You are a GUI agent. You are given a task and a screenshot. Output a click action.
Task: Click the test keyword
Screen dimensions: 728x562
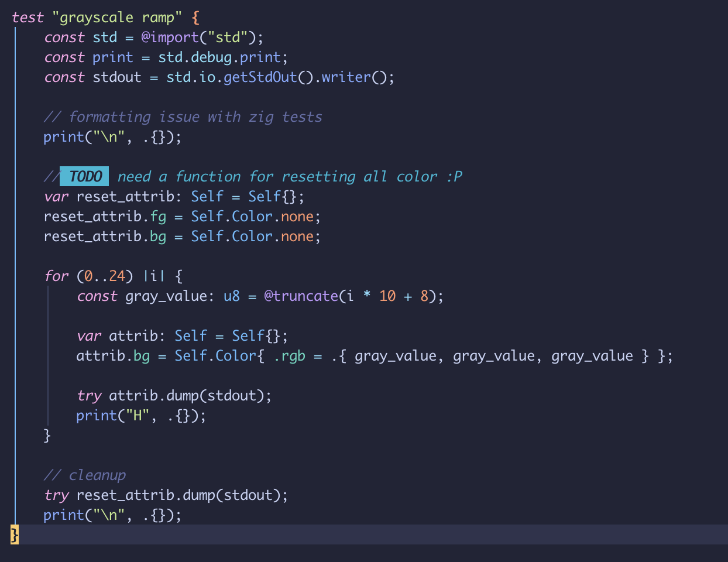pyautogui.click(x=28, y=18)
